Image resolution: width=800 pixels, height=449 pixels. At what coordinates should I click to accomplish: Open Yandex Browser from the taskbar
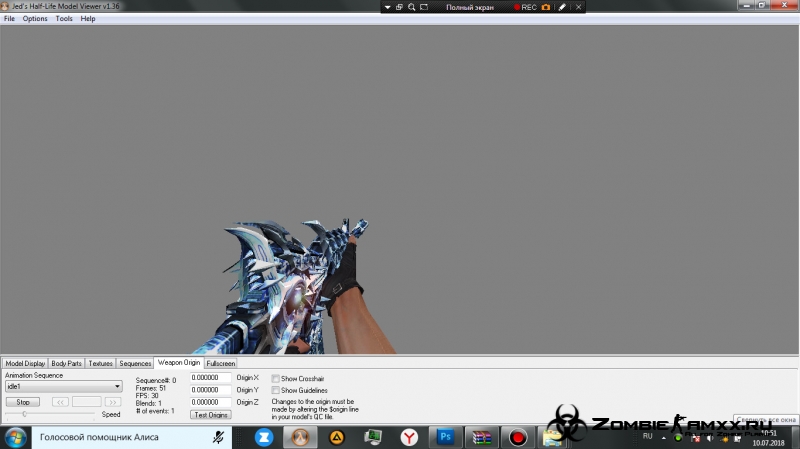409,437
